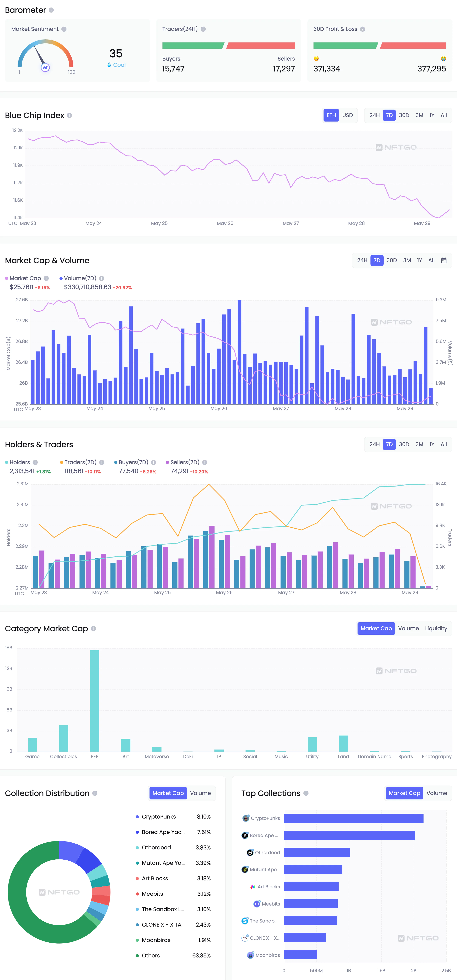Screen dimensions: 457x980
Task: Toggle Collection Distribution to Volume
Action: (200, 793)
